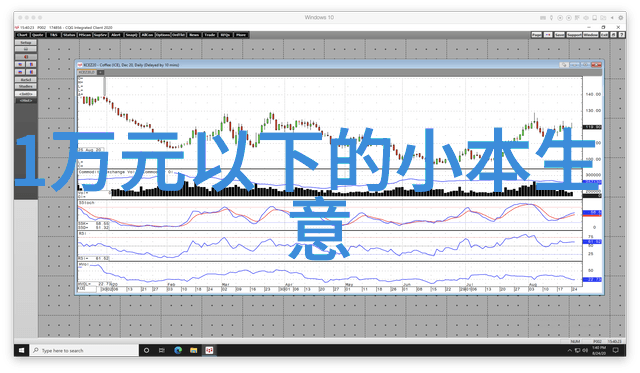640x373 pixels.
Task: Click the question mark help icon
Action: click(621, 35)
